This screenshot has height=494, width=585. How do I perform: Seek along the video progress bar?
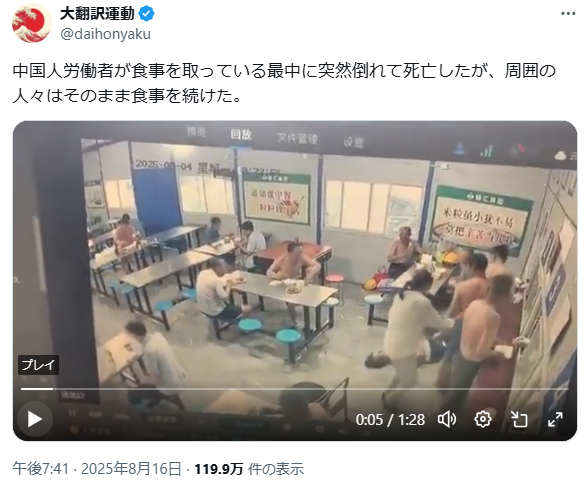(x=295, y=389)
